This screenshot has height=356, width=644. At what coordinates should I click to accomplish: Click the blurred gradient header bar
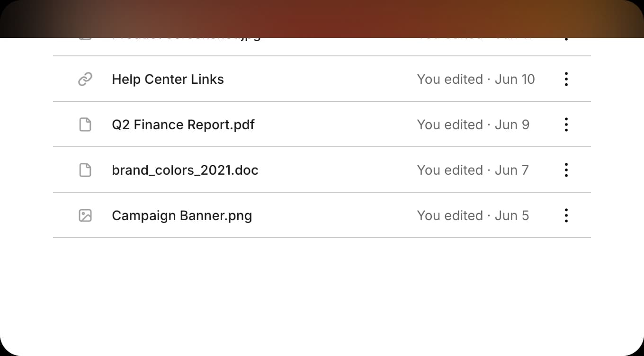pos(322,19)
